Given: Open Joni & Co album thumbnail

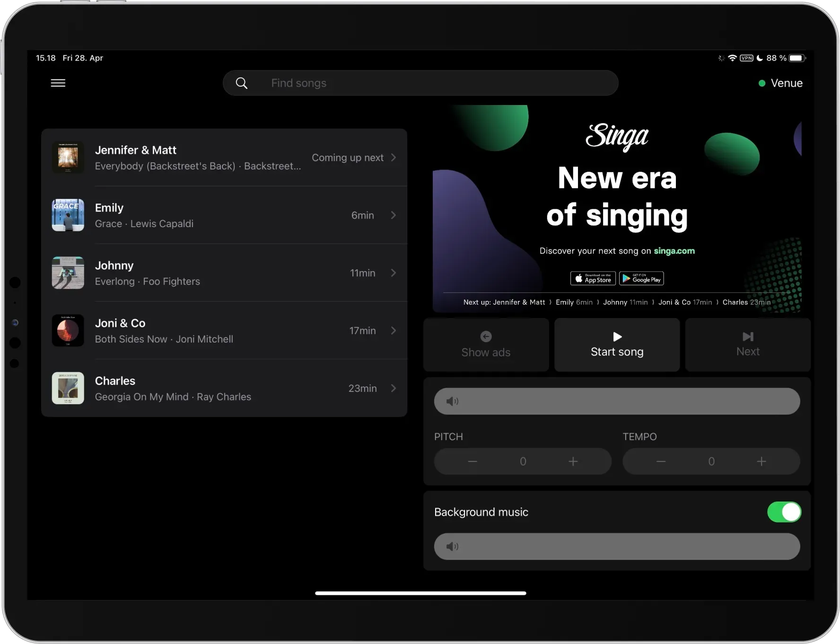Looking at the screenshot, I should click(68, 331).
